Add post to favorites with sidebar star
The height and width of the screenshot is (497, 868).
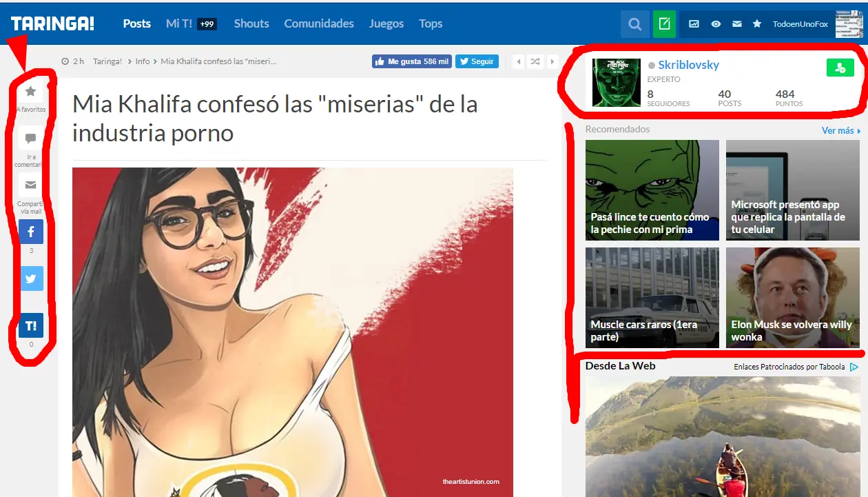(x=30, y=91)
